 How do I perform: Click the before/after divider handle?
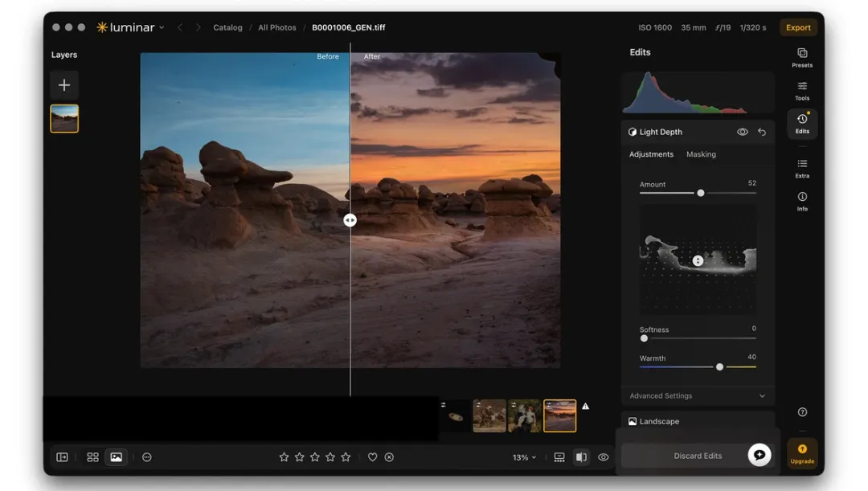[350, 220]
